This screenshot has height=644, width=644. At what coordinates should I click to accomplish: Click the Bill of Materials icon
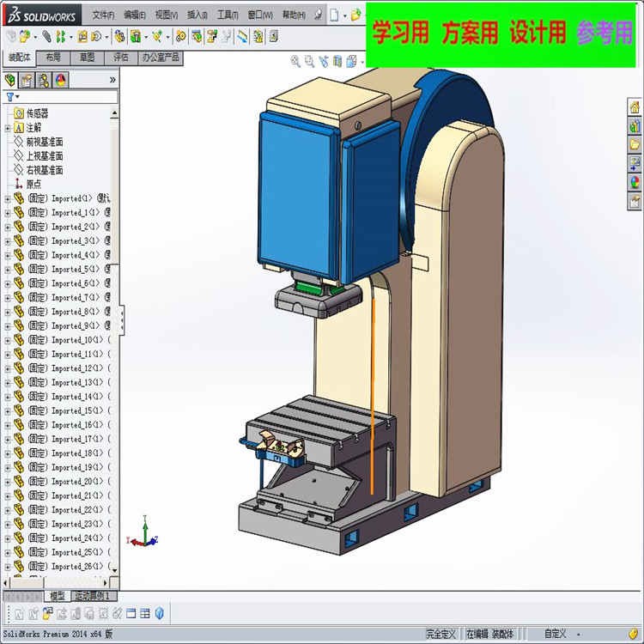pyautogui.click(x=197, y=37)
